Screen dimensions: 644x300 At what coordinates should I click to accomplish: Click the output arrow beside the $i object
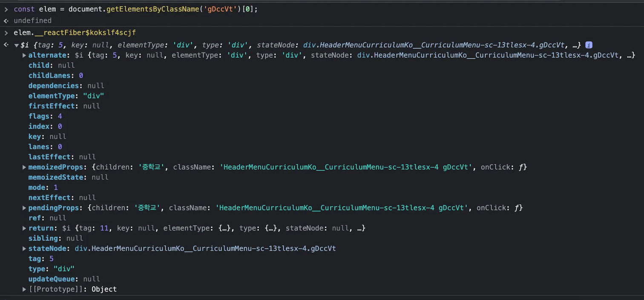click(x=6, y=45)
